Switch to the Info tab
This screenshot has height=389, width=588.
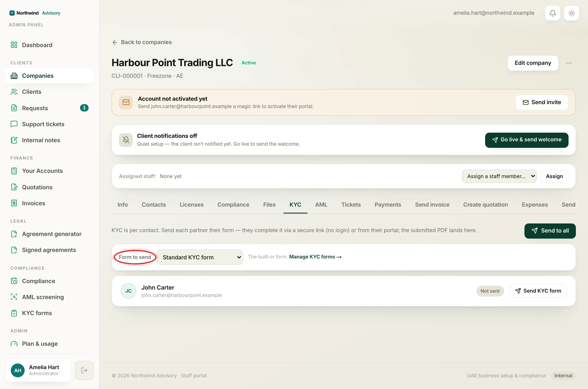[123, 205]
